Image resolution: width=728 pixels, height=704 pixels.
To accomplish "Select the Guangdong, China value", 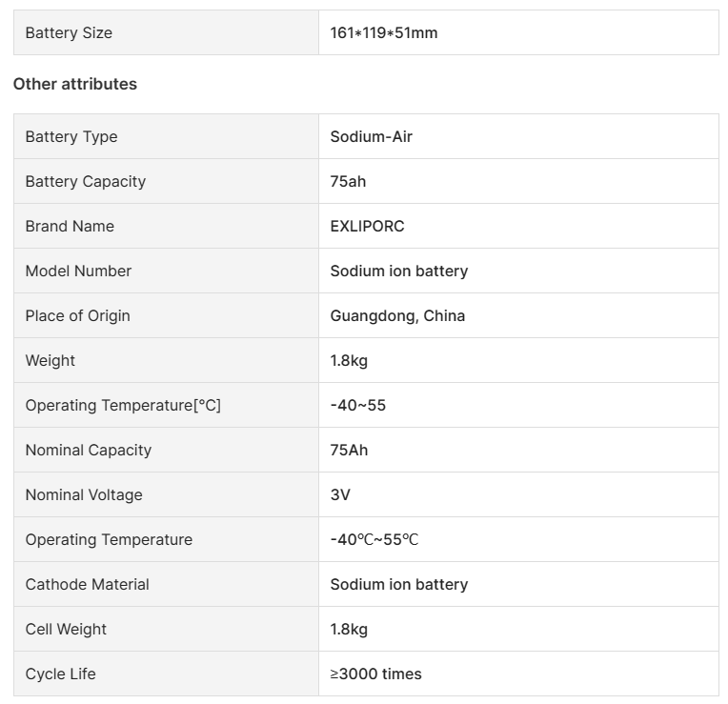I will coord(397,315).
